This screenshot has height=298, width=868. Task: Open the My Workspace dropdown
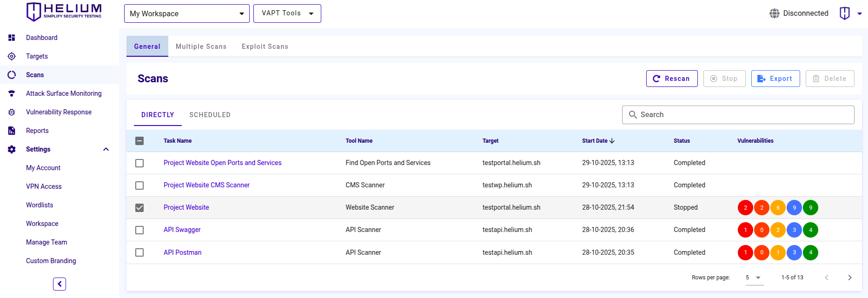pyautogui.click(x=186, y=13)
